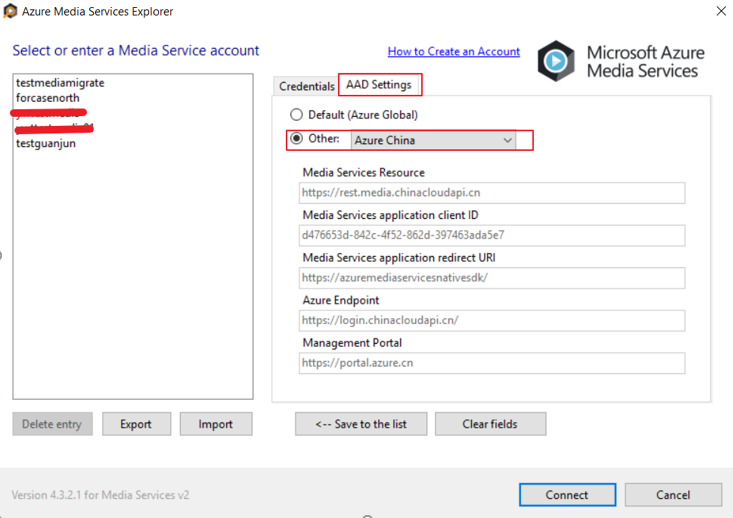
Task: Close the Azure Media Services Explorer window
Action: 721,12
